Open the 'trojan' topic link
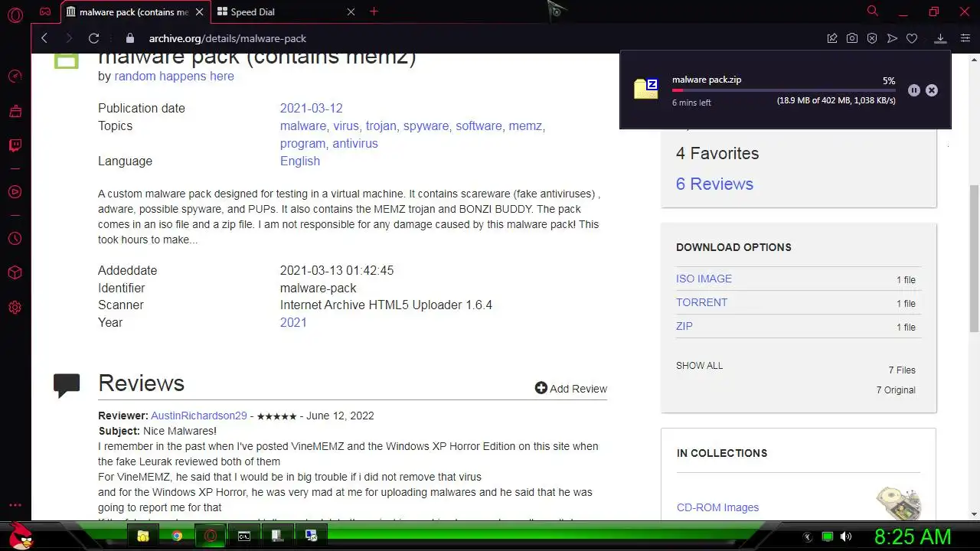 point(381,126)
